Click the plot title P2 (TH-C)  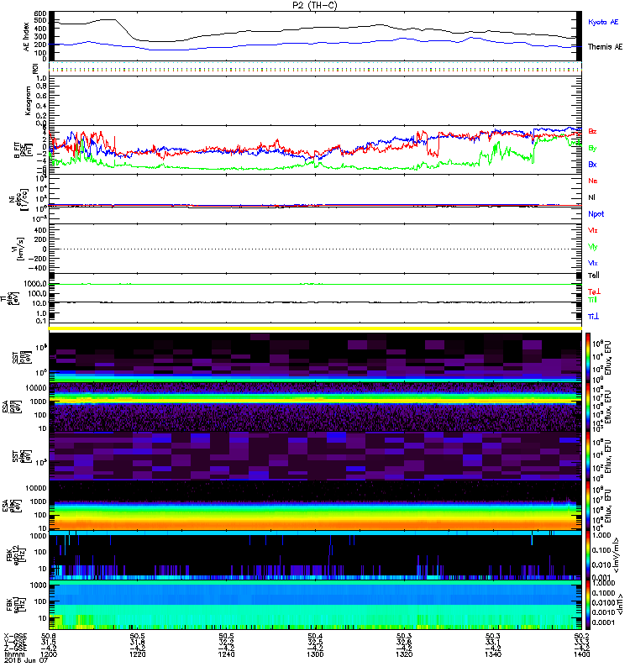point(315,5)
